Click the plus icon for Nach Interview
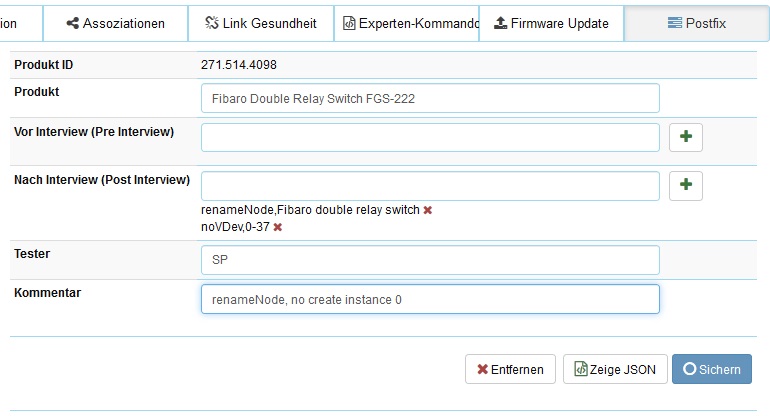 tap(685, 185)
